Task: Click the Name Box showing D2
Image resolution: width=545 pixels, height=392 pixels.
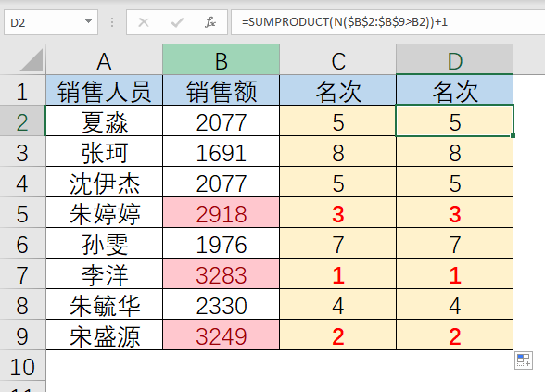Action: (51, 22)
